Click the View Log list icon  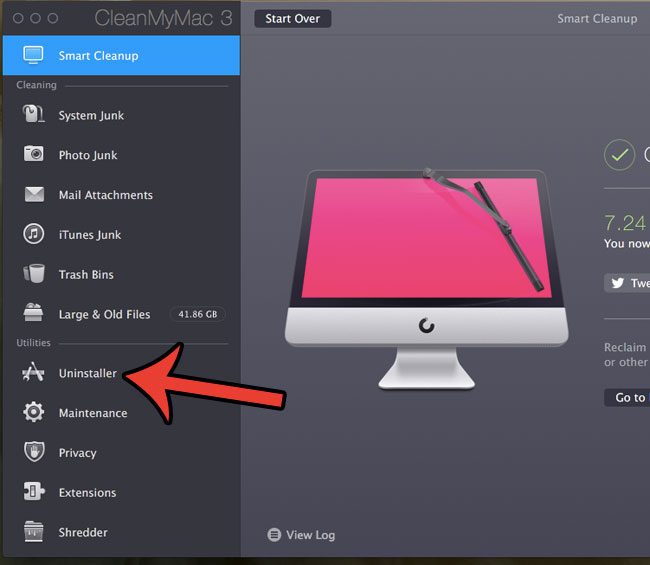tap(274, 535)
